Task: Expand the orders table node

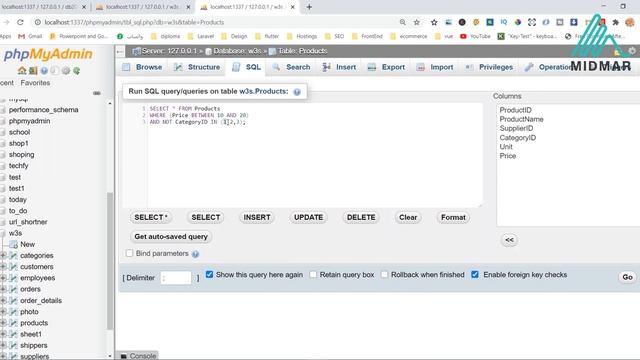Action: pos(3,289)
